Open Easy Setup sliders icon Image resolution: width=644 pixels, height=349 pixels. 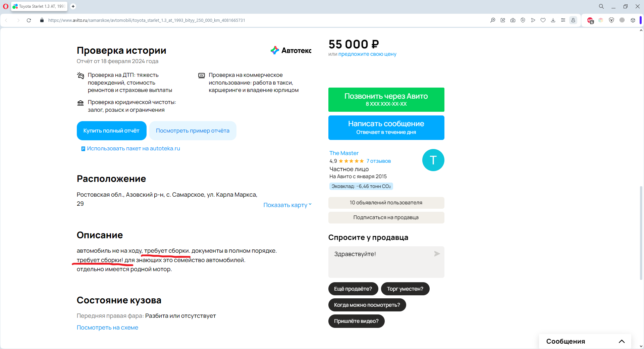point(563,20)
